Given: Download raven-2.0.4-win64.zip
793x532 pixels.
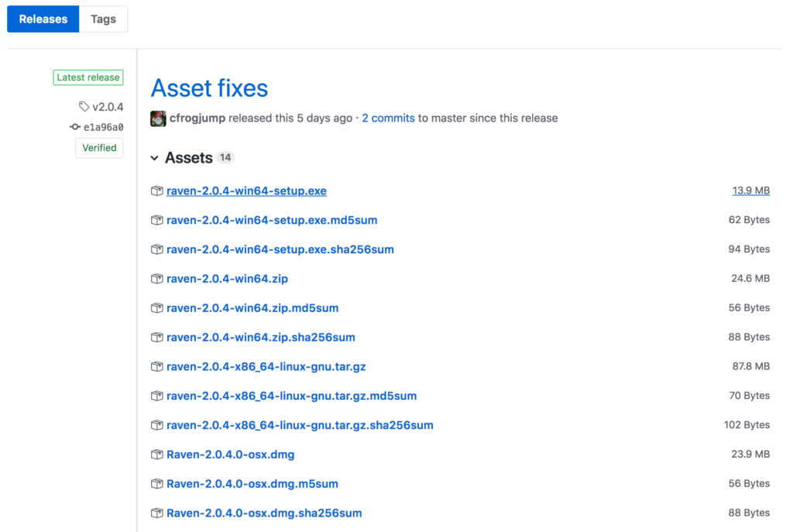Looking at the screenshot, I should [227, 279].
